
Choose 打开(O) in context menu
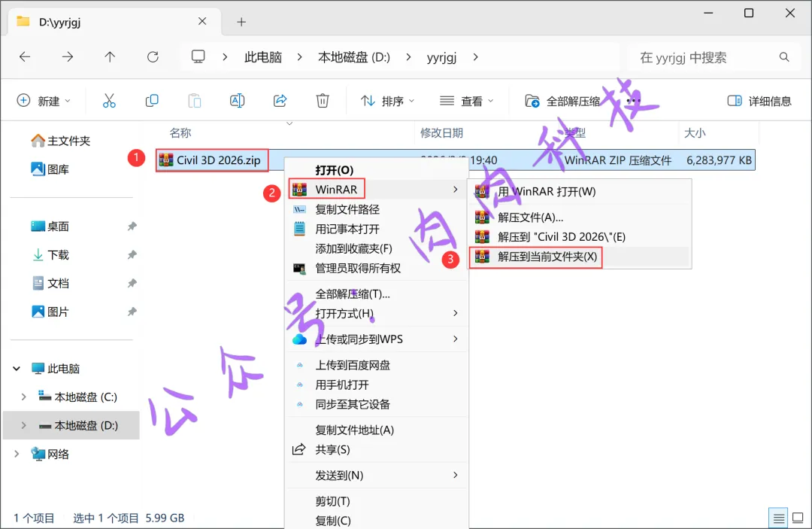click(377, 170)
